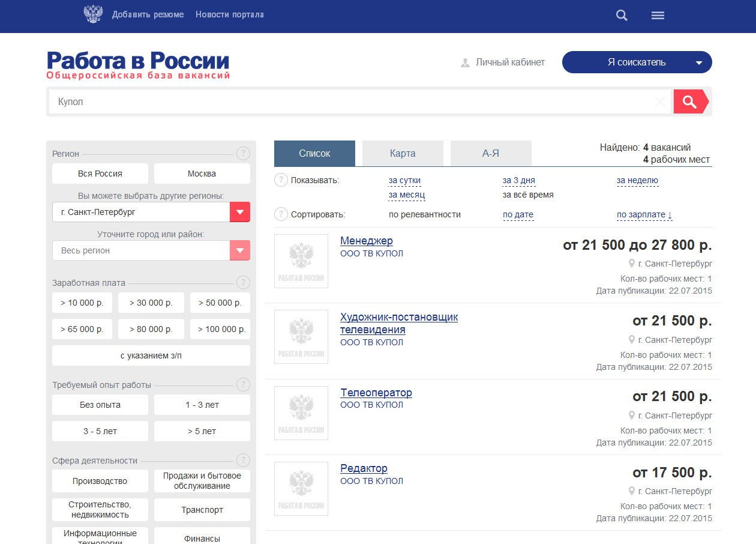Toggle salary filter > 10 000 р.
Screen dimensions: 756x544
coord(82,303)
